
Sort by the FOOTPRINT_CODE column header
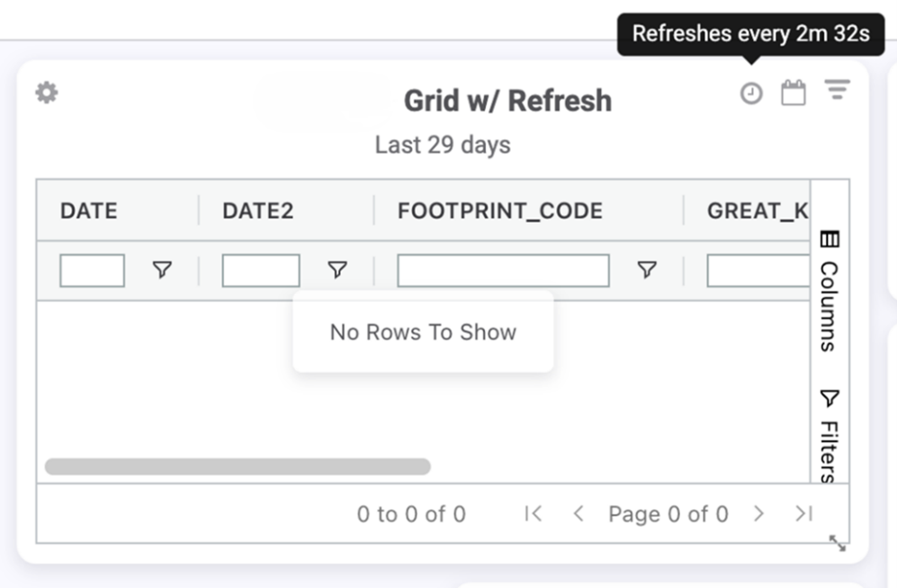tap(500, 211)
